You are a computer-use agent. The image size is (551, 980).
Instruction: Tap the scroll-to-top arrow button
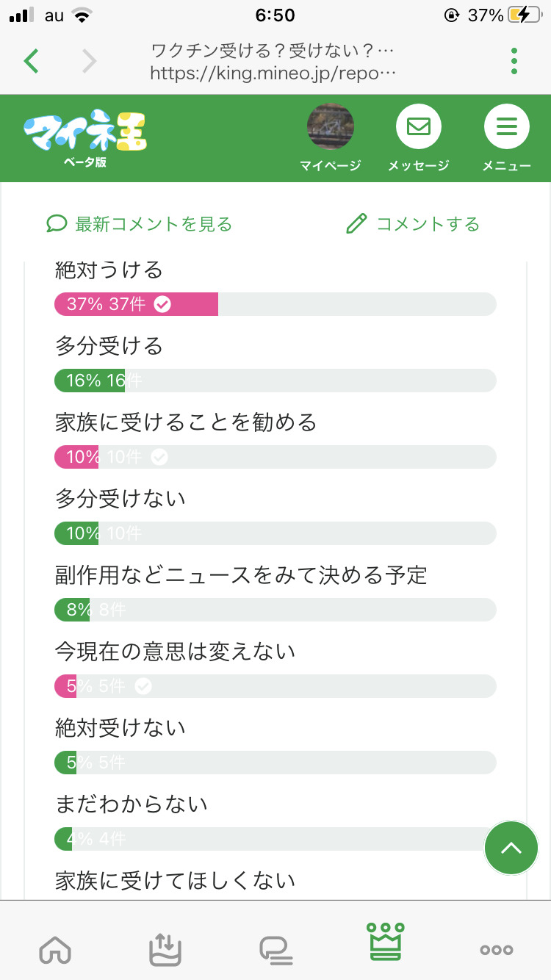pos(511,848)
